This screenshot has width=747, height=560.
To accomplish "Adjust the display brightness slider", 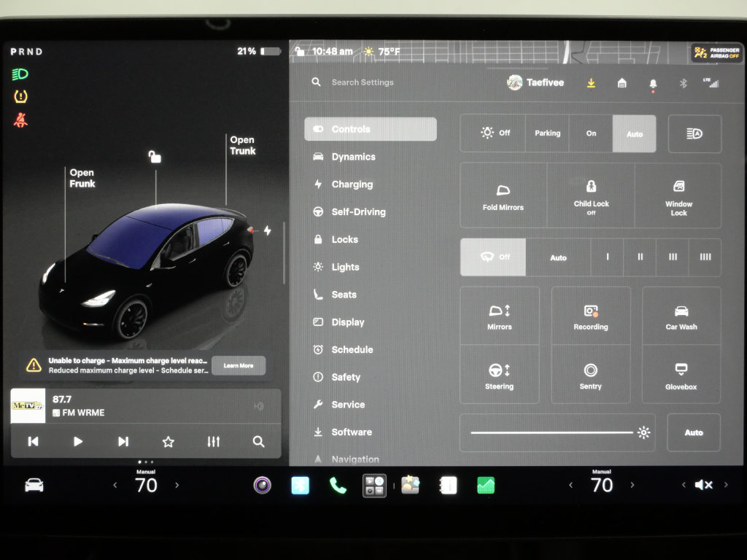I will 557,432.
